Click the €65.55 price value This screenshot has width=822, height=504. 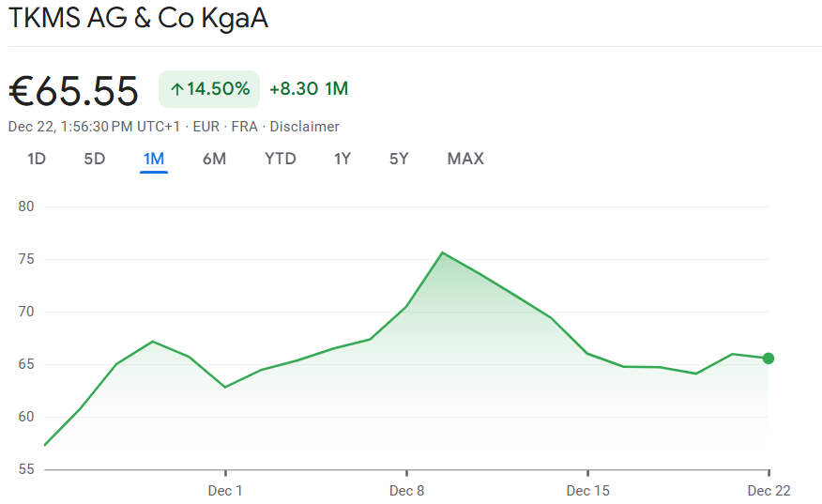coord(74,91)
